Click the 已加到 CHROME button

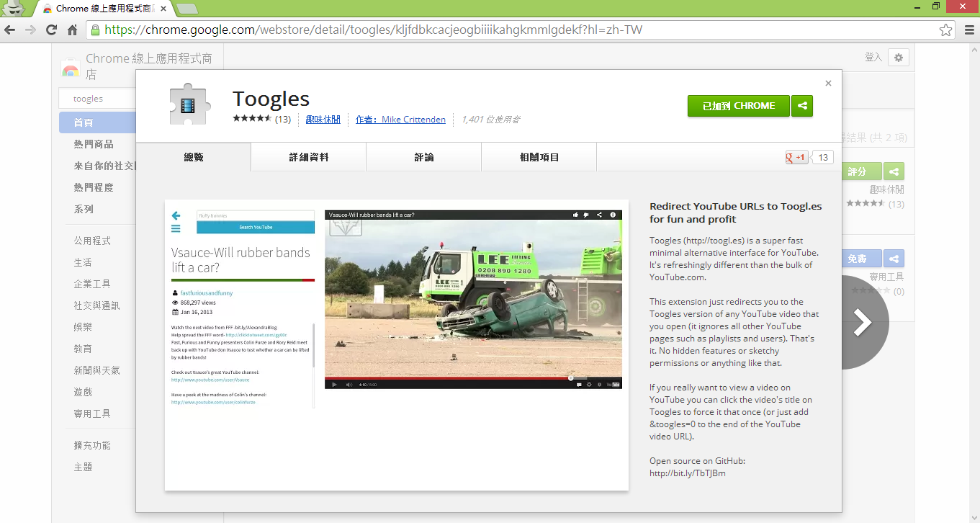pos(738,105)
